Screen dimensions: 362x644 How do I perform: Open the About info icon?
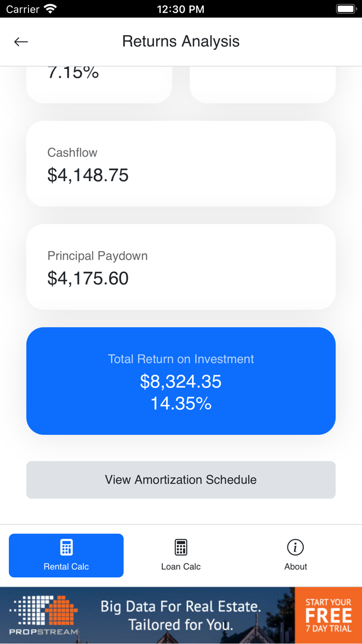pyautogui.click(x=295, y=547)
